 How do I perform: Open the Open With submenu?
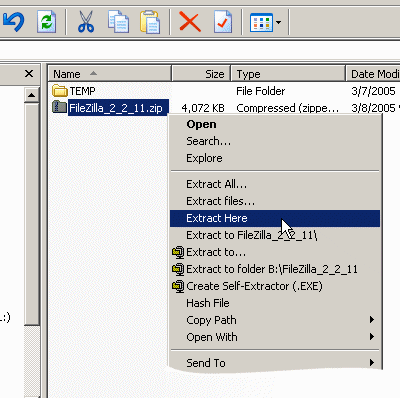pyautogui.click(x=275, y=337)
